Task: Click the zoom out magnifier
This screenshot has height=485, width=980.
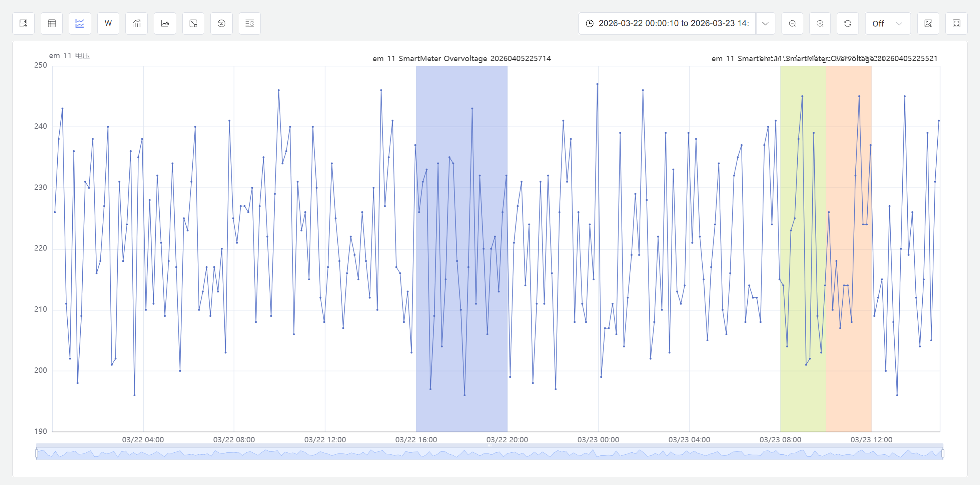Action: tap(792, 23)
